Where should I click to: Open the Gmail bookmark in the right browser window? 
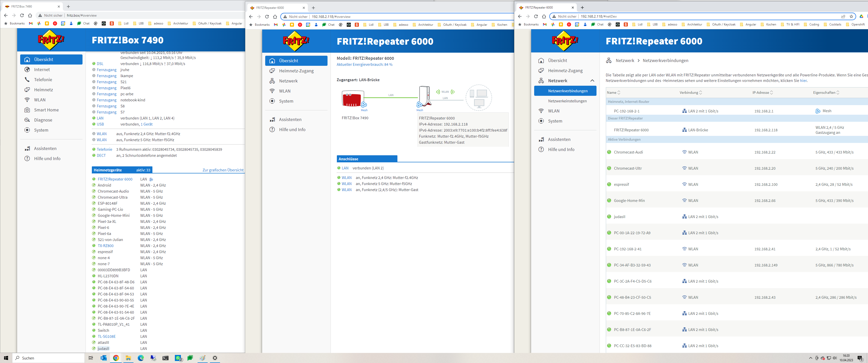click(x=545, y=25)
